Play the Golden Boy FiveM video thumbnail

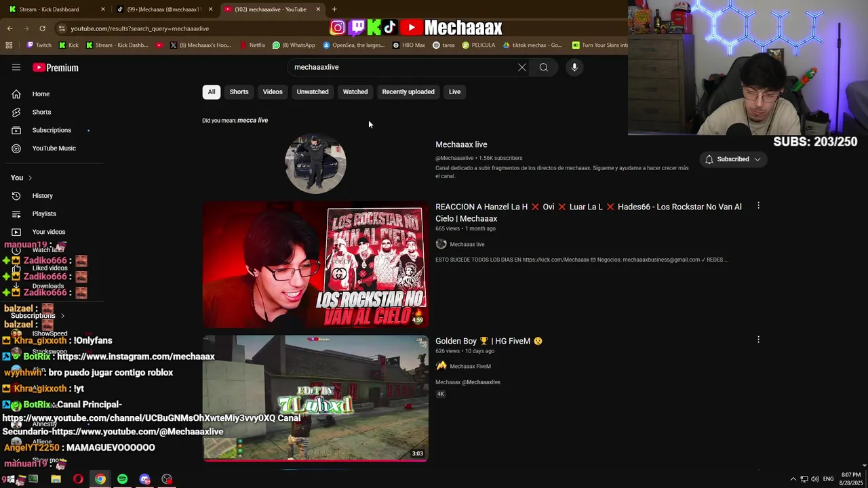click(315, 399)
